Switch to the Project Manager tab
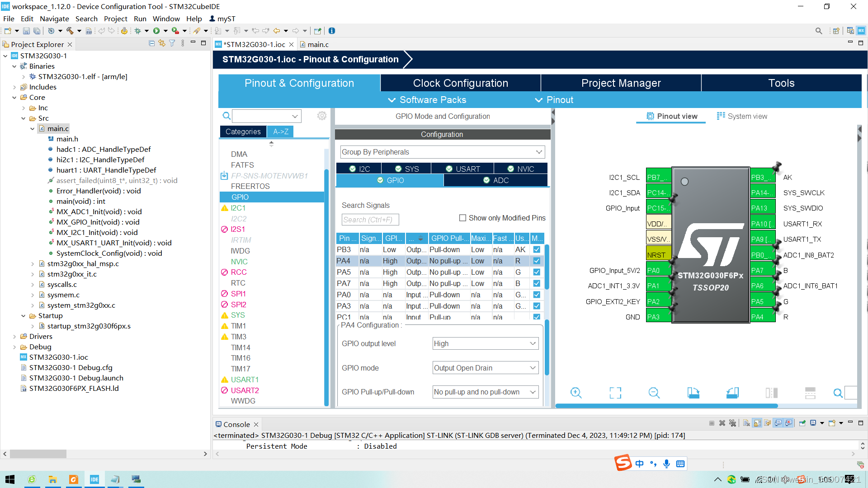The height and width of the screenshot is (488, 868). point(621,83)
